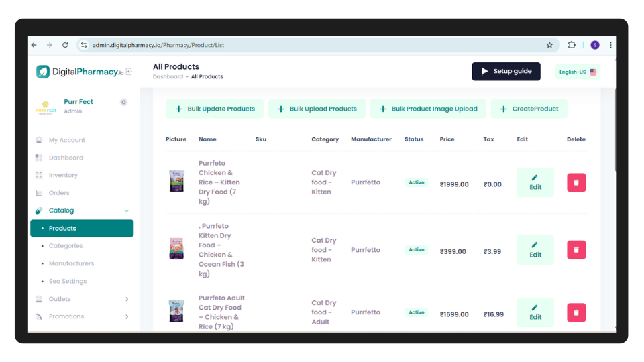Click the Manufacturer column header

tap(371, 139)
